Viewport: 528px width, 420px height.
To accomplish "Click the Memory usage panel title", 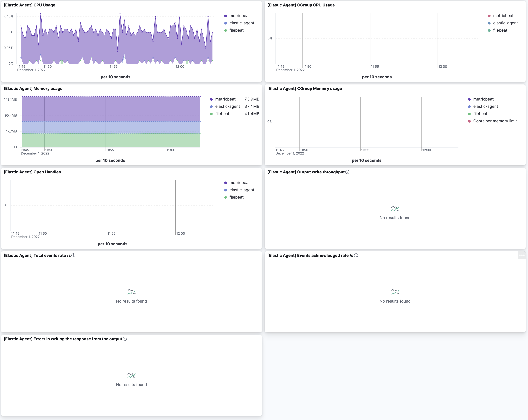I will (x=33, y=89).
